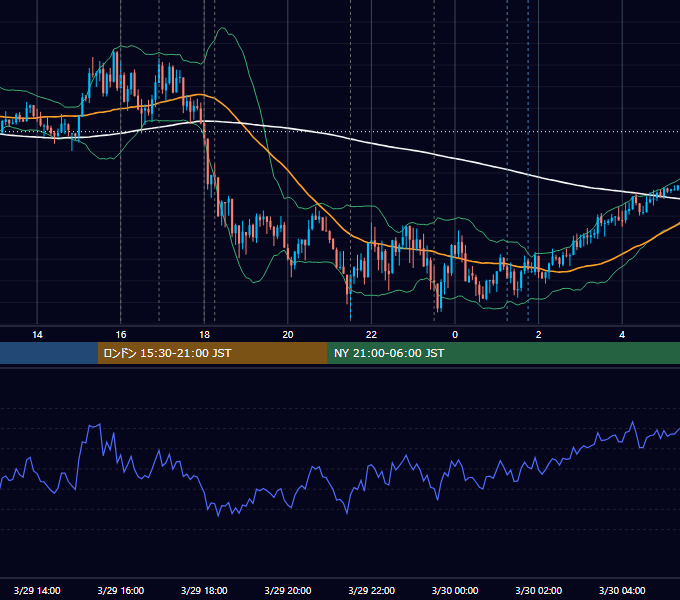The height and width of the screenshot is (600, 680).
Task: Click the blue session bar before London
Action: [x=49, y=353]
